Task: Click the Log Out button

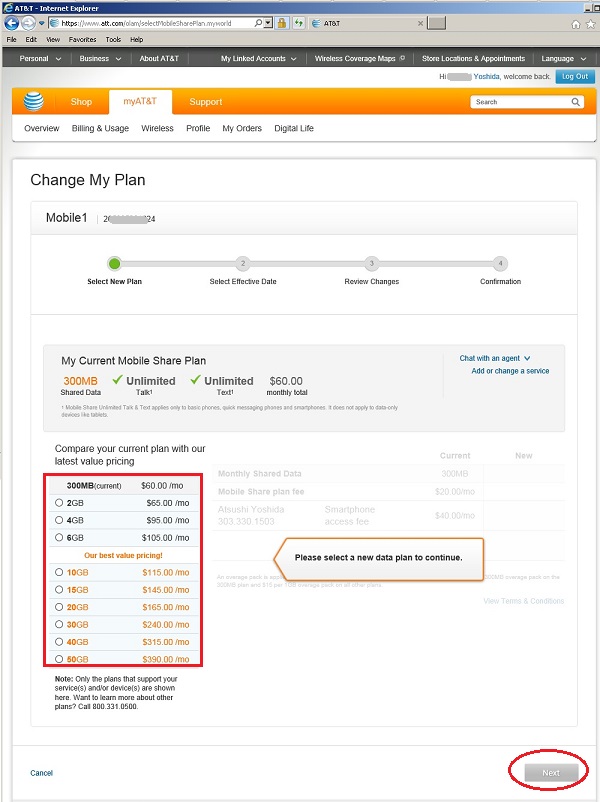Action: click(x=575, y=77)
